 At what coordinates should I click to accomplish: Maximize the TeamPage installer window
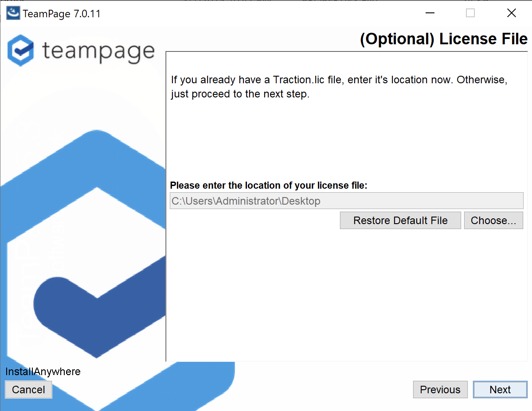click(470, 13)
